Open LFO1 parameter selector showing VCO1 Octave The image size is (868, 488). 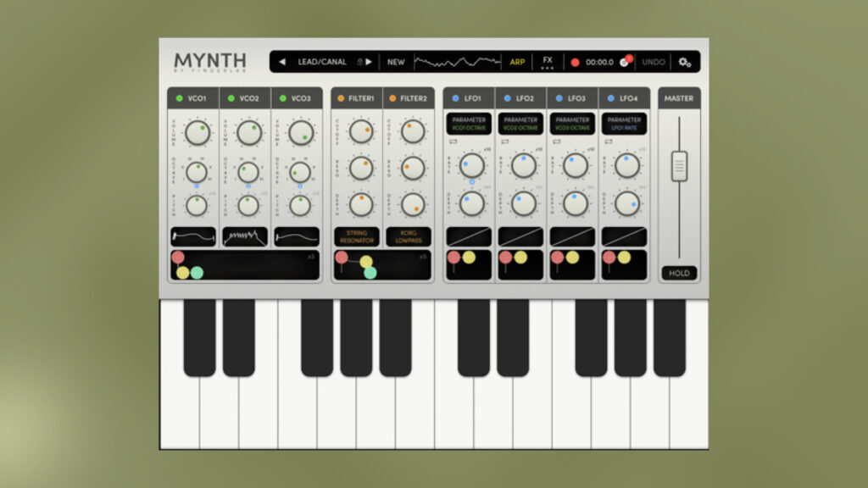click(469, 124)
